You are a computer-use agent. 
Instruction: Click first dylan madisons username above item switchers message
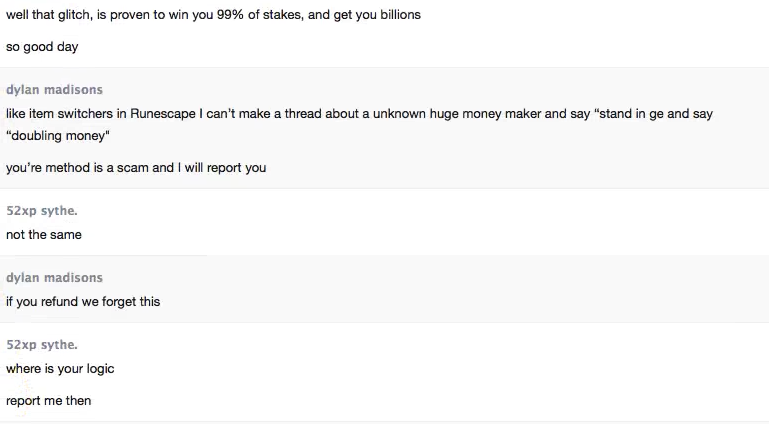(x=54, y=90)
